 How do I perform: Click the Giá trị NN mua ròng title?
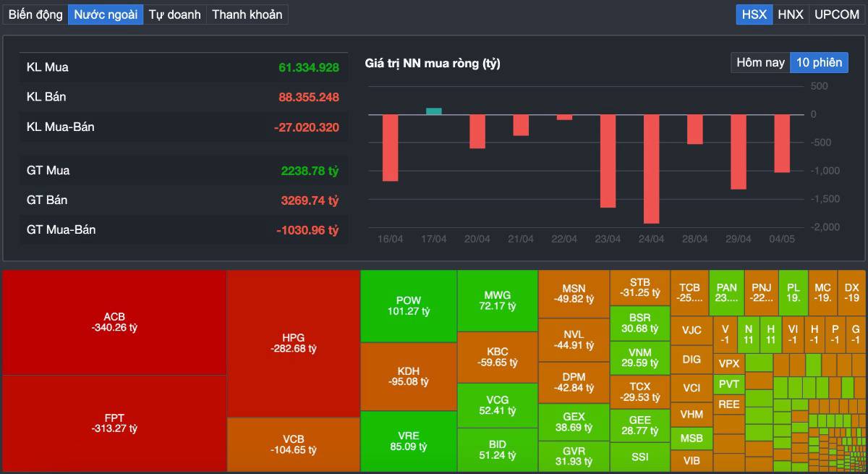tap(433, 63)
